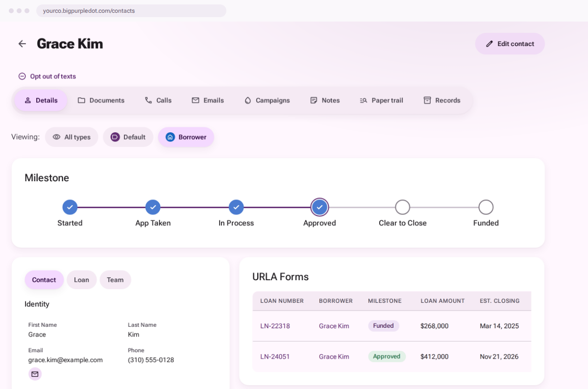This screenshot has width=588, height=389.
Task: Switch to the Notes tab
Action: tap(325, 100)
